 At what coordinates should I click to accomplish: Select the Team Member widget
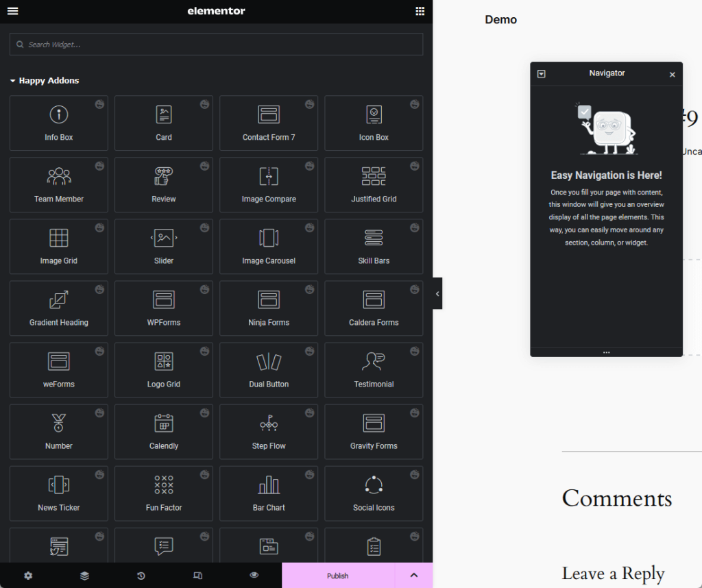59,185
